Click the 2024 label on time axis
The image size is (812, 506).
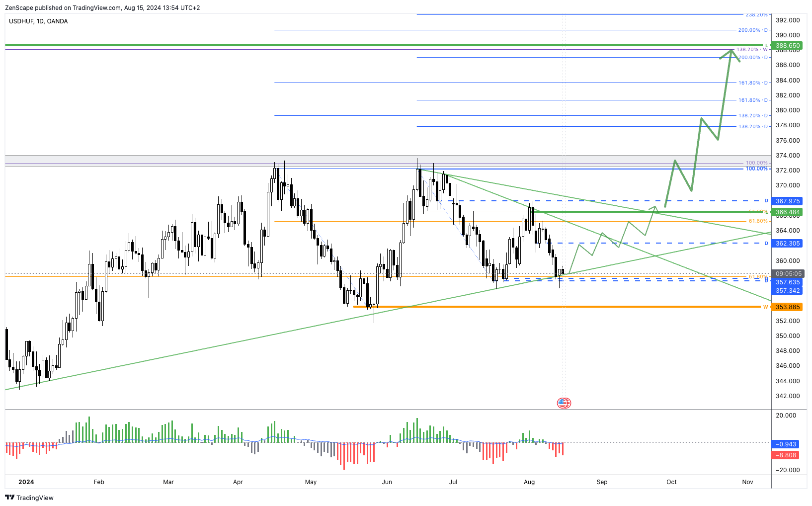point(26,482)
